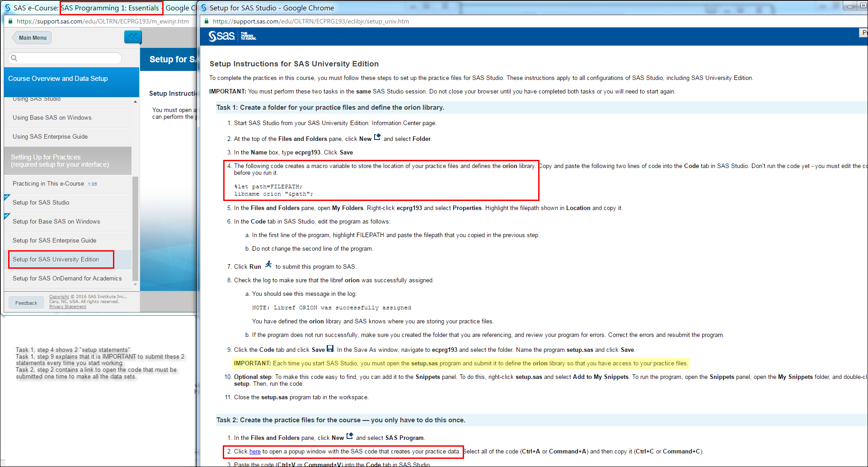The image size is (868, 467).
Task: Click the sidebar vertical scrollbar thumb
Action: pos(136,228)
